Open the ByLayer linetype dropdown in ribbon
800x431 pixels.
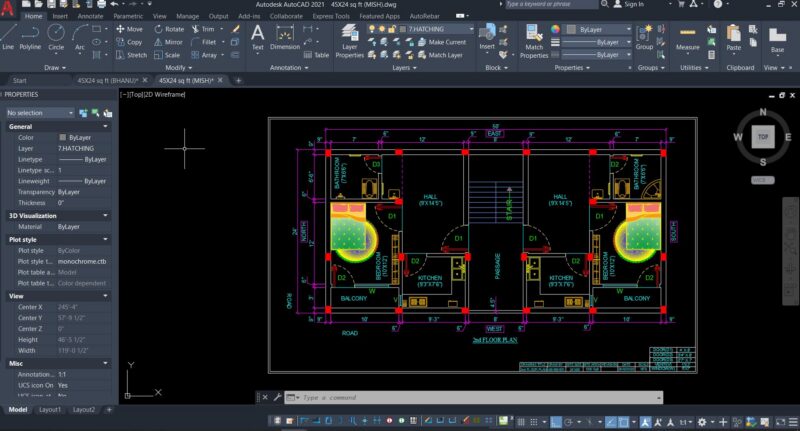(596, 55)
